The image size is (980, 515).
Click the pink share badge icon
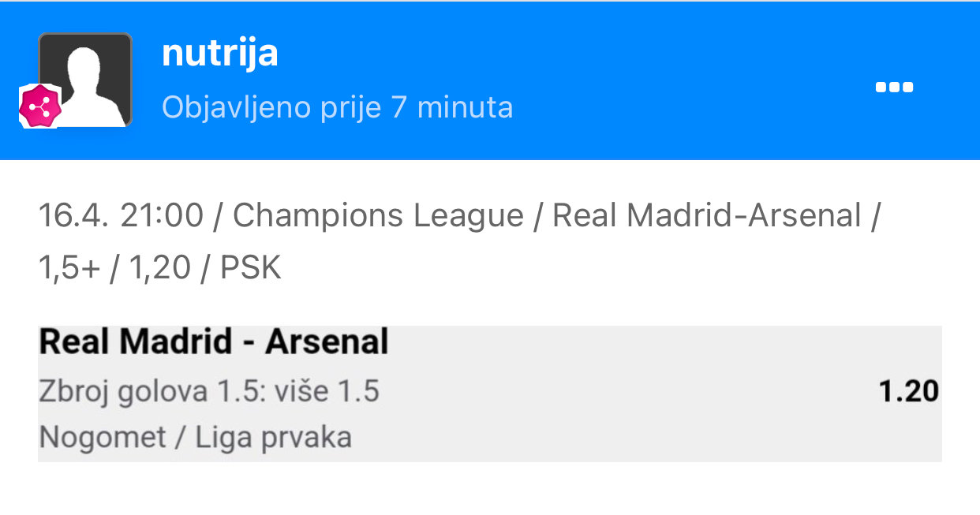pyautogui.click(x=39, y=106)
